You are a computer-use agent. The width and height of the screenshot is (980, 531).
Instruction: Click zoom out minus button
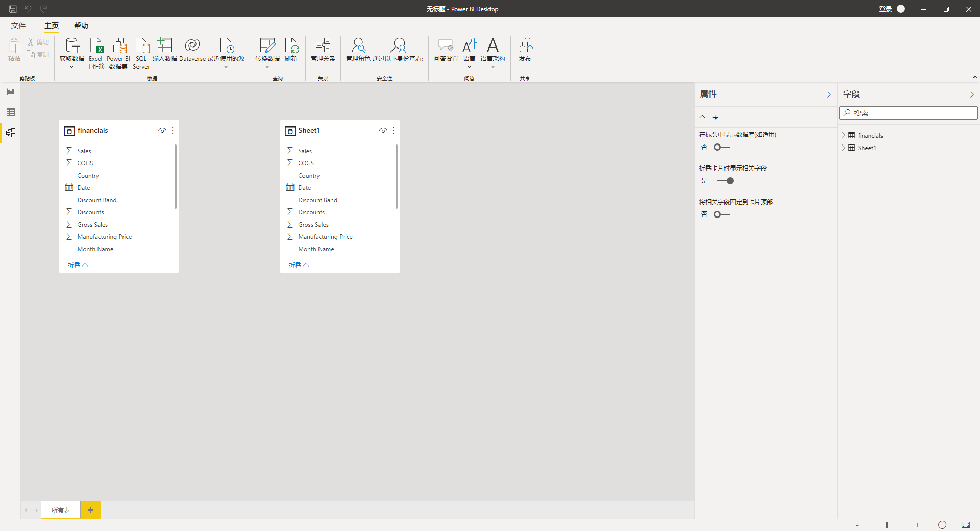tap(857, 525)
